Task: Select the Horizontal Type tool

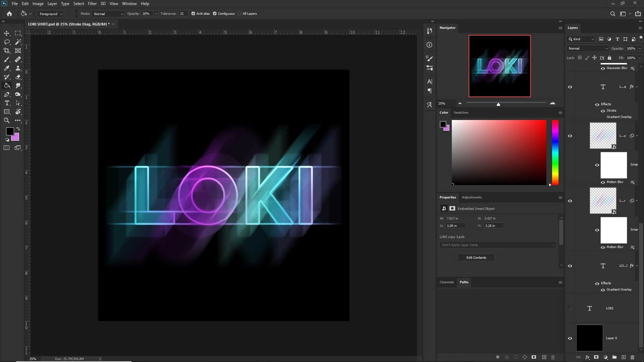Action: tap(7, 103)
